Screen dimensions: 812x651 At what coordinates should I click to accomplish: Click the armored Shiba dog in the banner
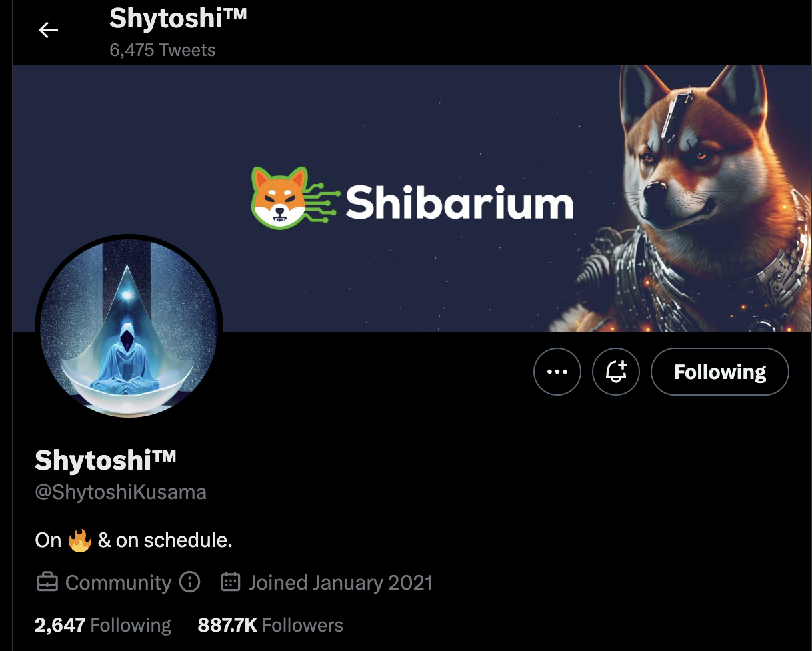pyautogui.click(x=693, y=198)
